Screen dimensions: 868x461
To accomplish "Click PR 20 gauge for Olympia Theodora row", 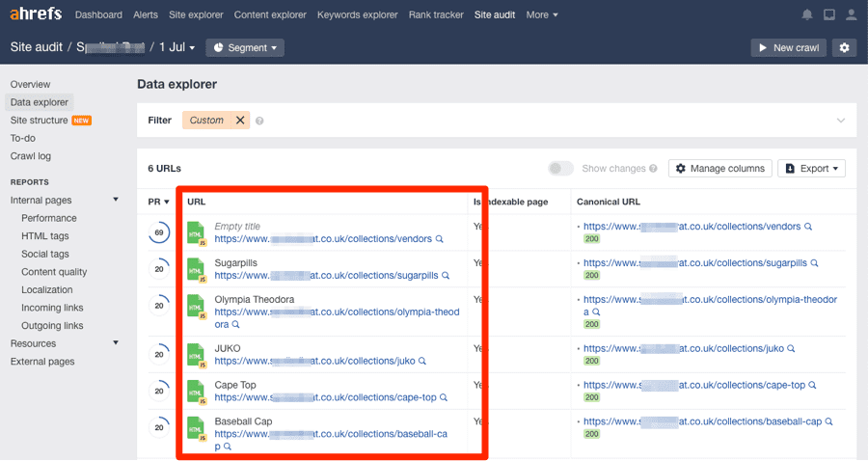I will (159, 306).
